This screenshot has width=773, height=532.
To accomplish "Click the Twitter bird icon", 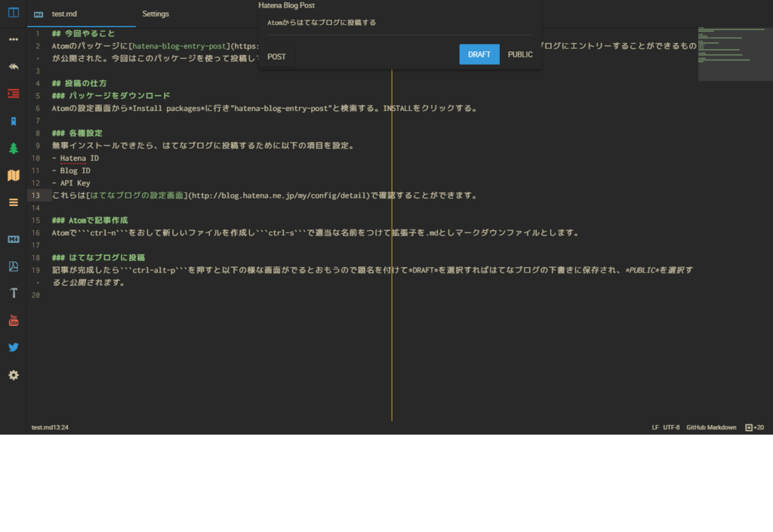I will coord(14,347).
